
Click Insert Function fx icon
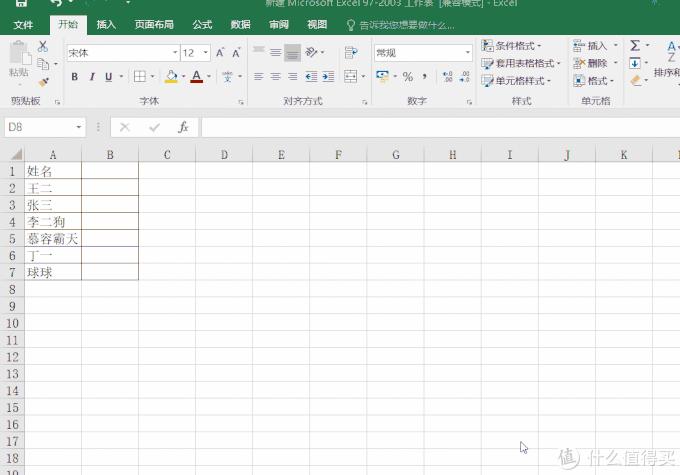183,127
